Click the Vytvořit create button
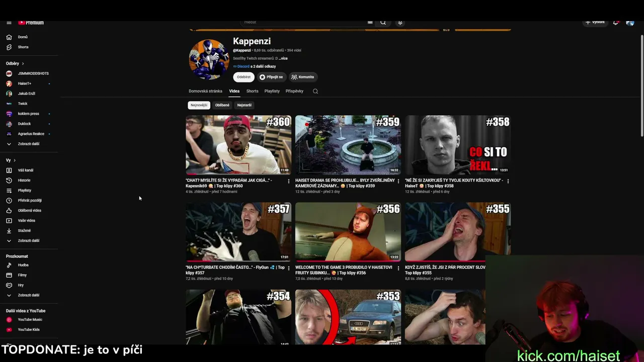Screen dimensions: 644x362 pyautogui.click(x=595, y=23)
